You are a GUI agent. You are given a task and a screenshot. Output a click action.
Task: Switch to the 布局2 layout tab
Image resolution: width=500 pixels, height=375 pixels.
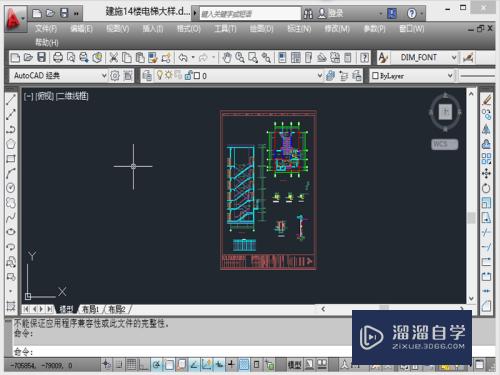pos(117,309)
